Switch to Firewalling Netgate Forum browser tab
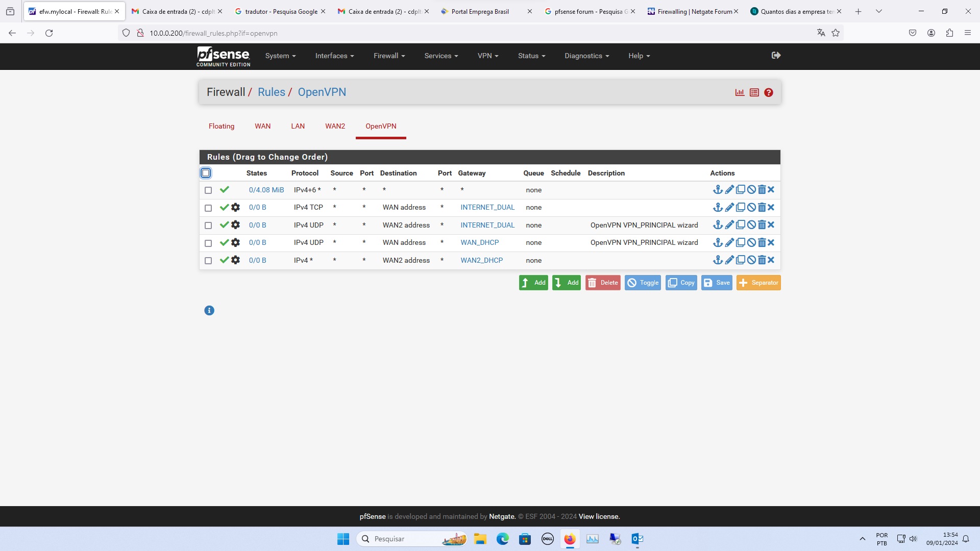The image size is (980, 551). tap(693, 11)
